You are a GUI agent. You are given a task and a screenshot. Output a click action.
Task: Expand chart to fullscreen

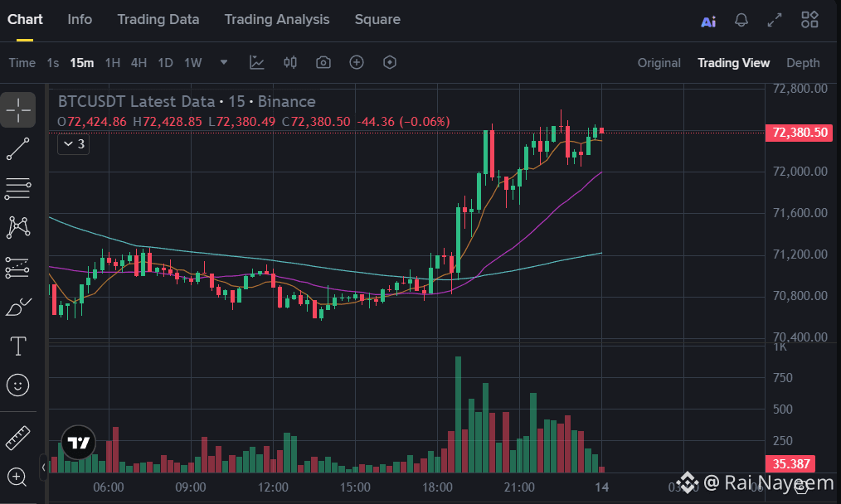coord(775,21)
